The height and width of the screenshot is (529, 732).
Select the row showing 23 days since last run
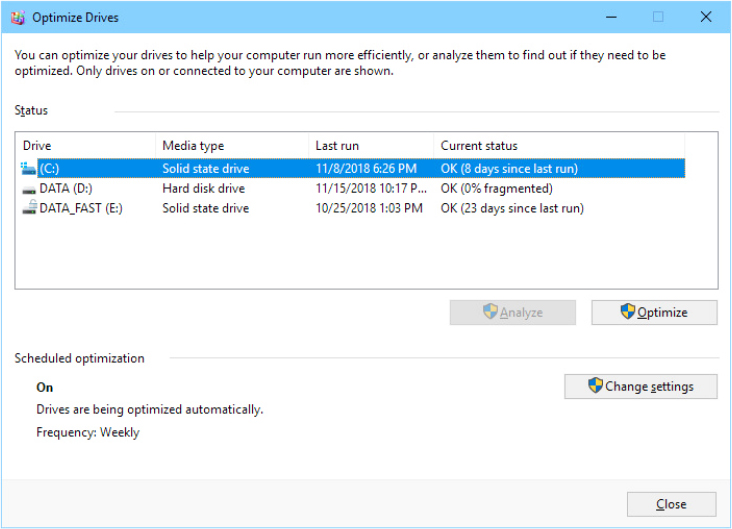click(512, 209)
